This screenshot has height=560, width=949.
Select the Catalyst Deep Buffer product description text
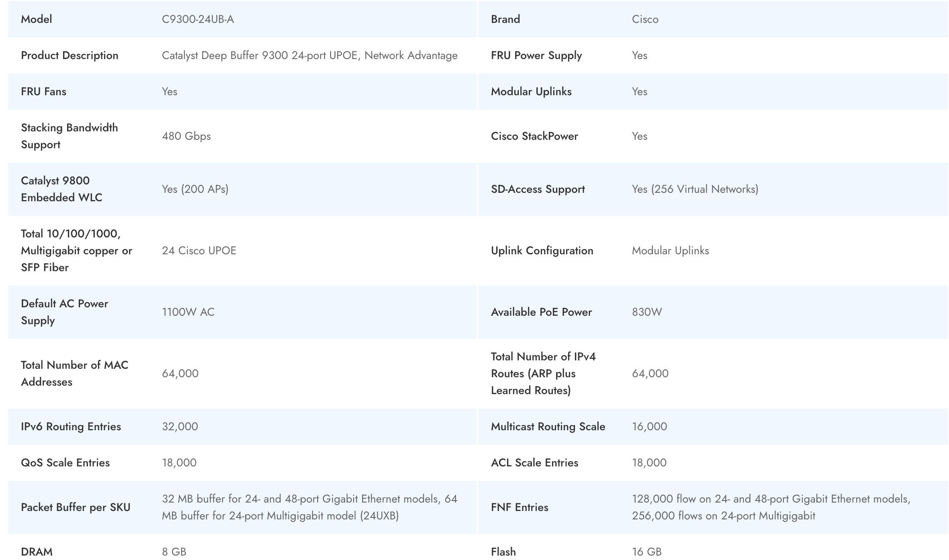point(309,55)
